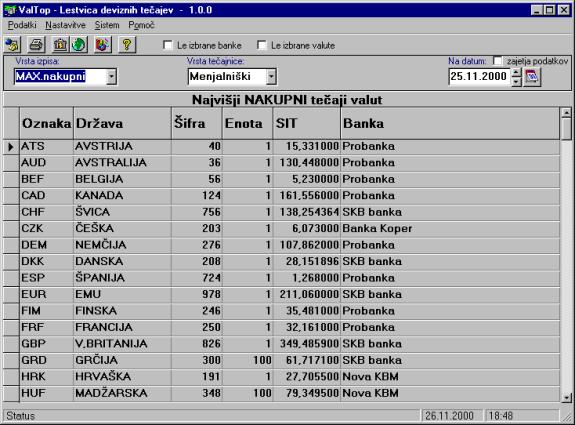Click the table's vertical scrollbar down arrow
This screenshot has height=425, width=575.
[567, 397]
